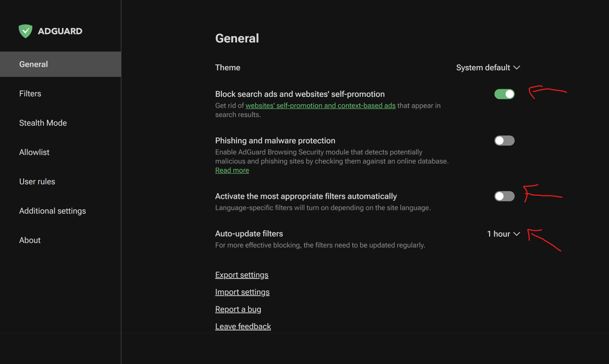Click the Export settings link

pyautogui.click(x=241, y=275)
